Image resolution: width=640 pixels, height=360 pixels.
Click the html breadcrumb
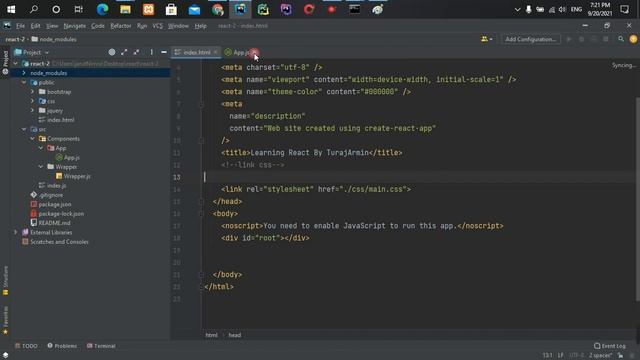(x=211, y=335)
